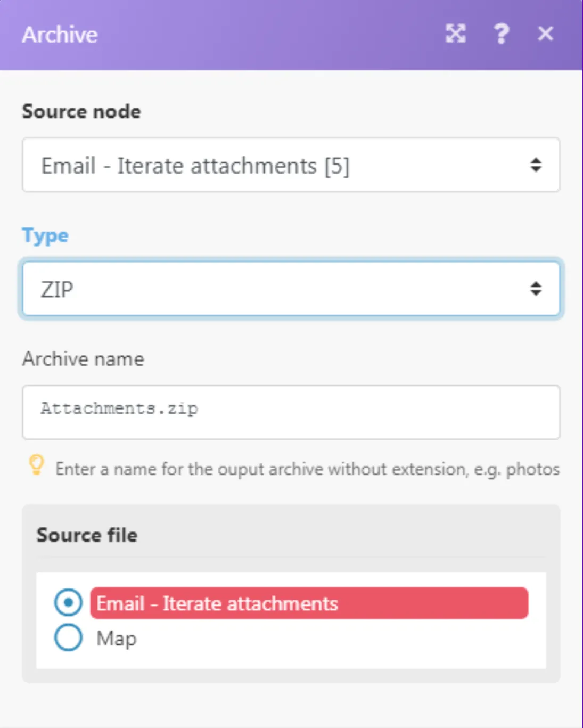The height and width of the screenshot is (728, 583).
Task: Select the Map radio button
Action: (x=68, y=637)
